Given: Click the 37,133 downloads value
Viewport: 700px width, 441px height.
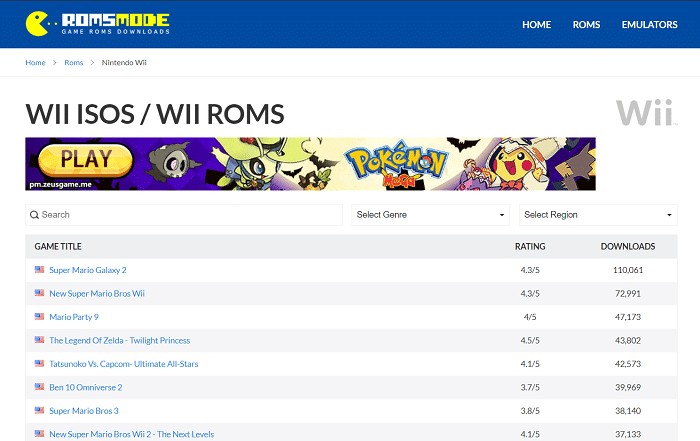Looking at the screenshot, I should coord(628,434).
